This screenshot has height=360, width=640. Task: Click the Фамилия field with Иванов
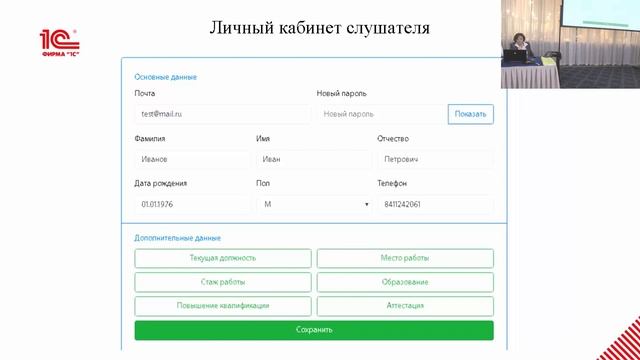pyautogui.click(x=192, y=159)
